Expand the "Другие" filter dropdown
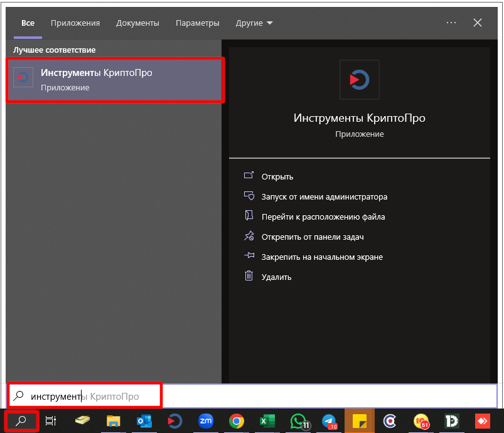This screenshot has height=433, width=504. 254,23
